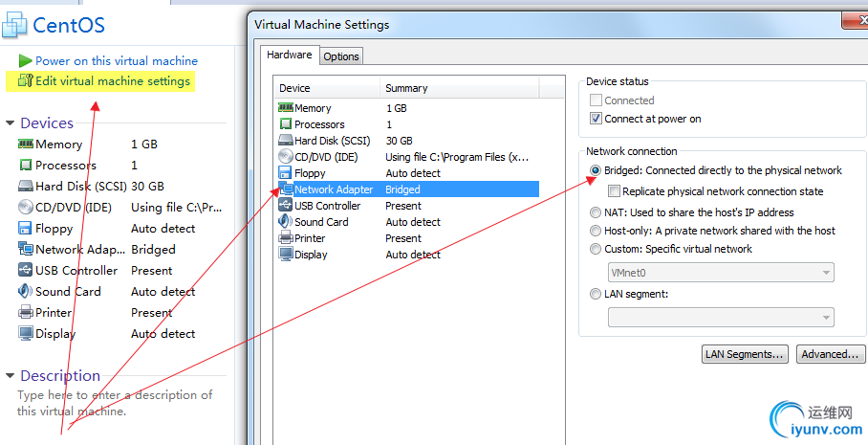
Task: Click Processors icon in the Devices panel
Action: tap(26, 165)
